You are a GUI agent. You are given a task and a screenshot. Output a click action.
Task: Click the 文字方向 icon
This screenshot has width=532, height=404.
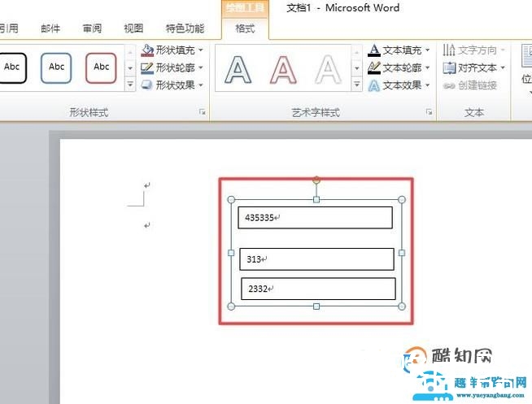[x=449, y=50]
